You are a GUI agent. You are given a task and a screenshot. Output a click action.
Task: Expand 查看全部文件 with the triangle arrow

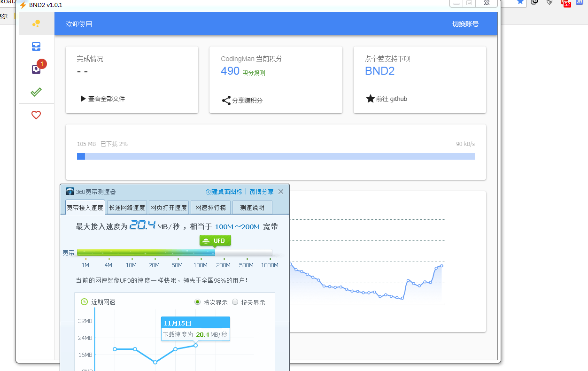point(83,99)
